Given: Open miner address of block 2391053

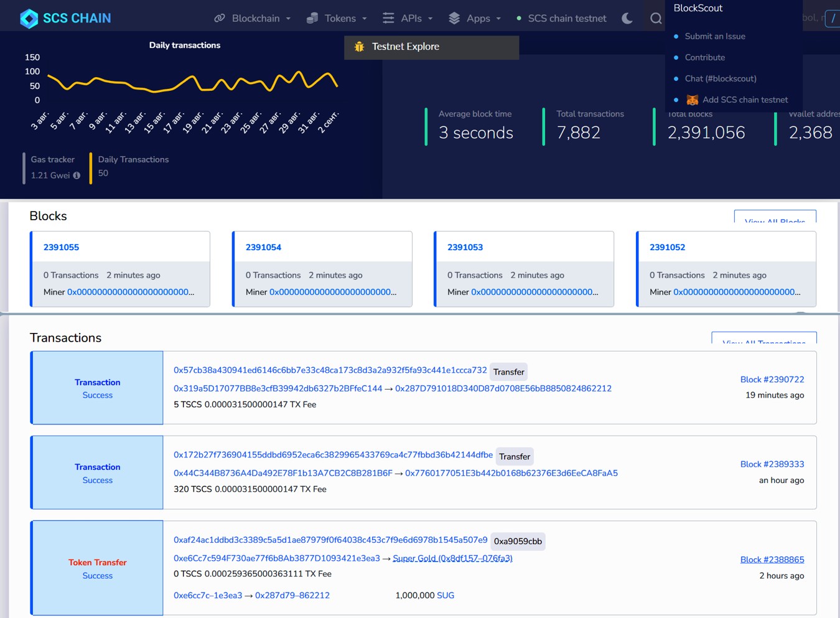Looking at the screenshot, I should click(x=534, y=292).
